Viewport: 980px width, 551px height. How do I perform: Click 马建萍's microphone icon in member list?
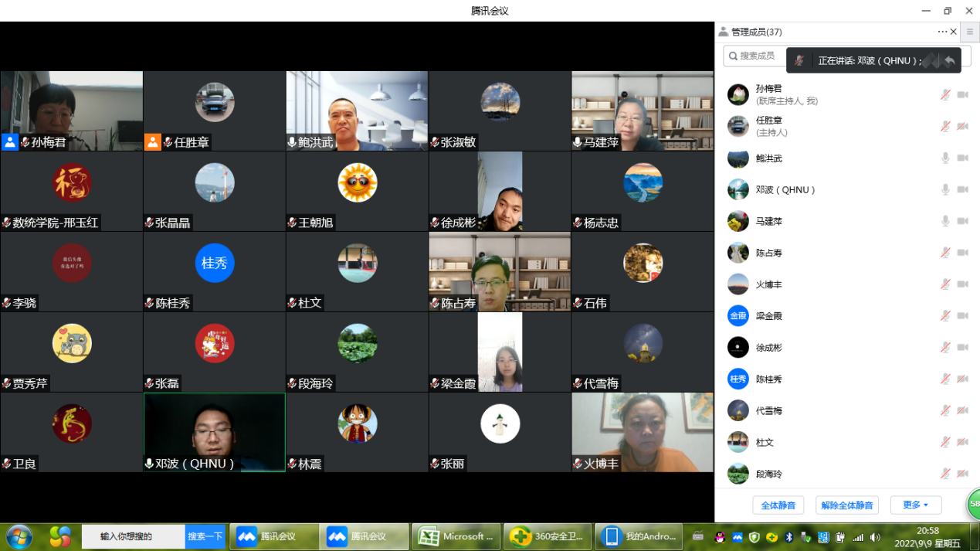(945, 222)
